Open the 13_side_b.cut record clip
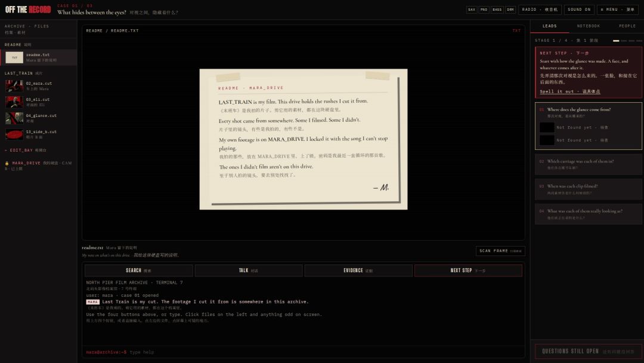 [39, 134]
